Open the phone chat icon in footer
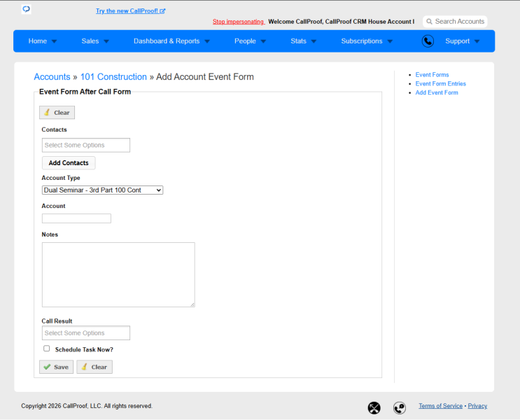 point(400,407)
